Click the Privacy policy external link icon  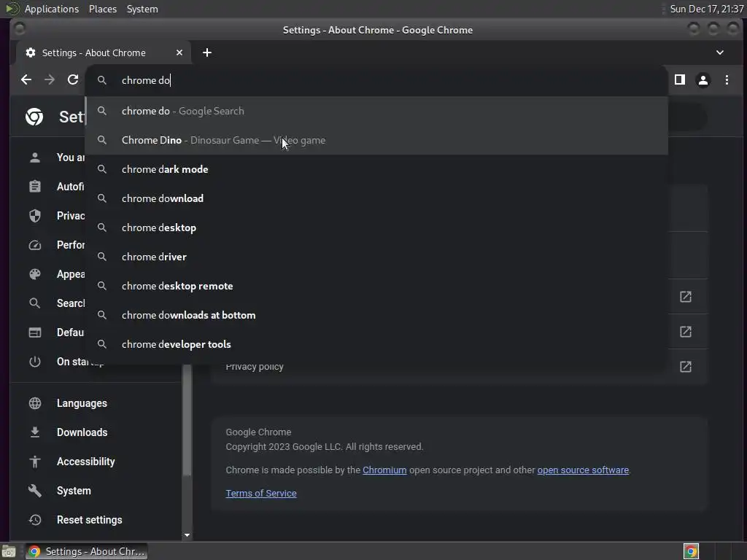686,367
